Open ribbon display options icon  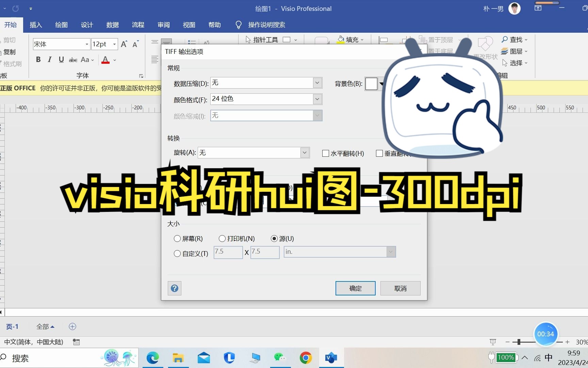(538, 8)
